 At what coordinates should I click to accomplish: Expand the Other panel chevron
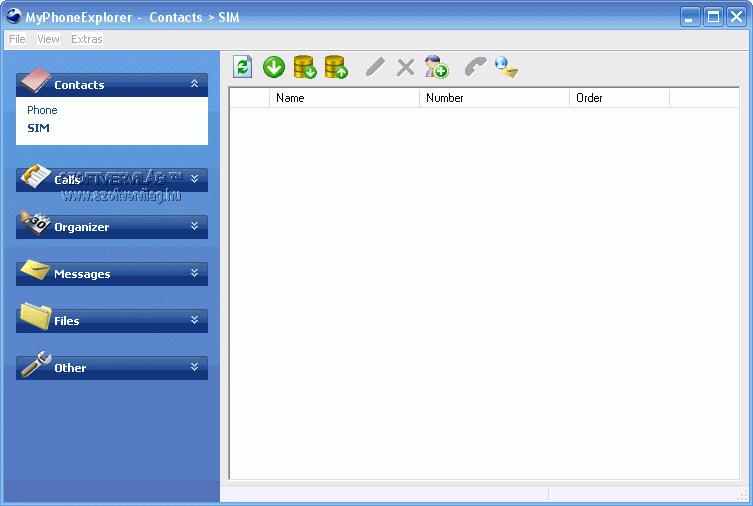pos(194,367)
